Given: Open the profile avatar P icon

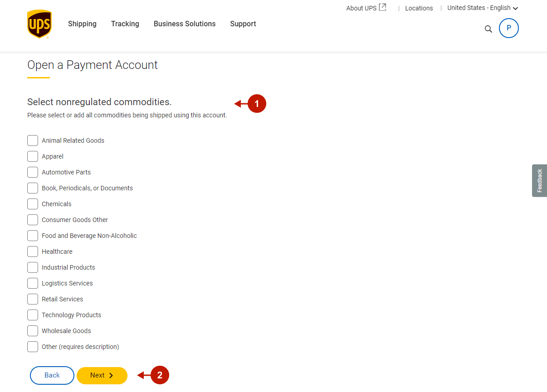Looking at the screenshot, I should coord(508,28).
